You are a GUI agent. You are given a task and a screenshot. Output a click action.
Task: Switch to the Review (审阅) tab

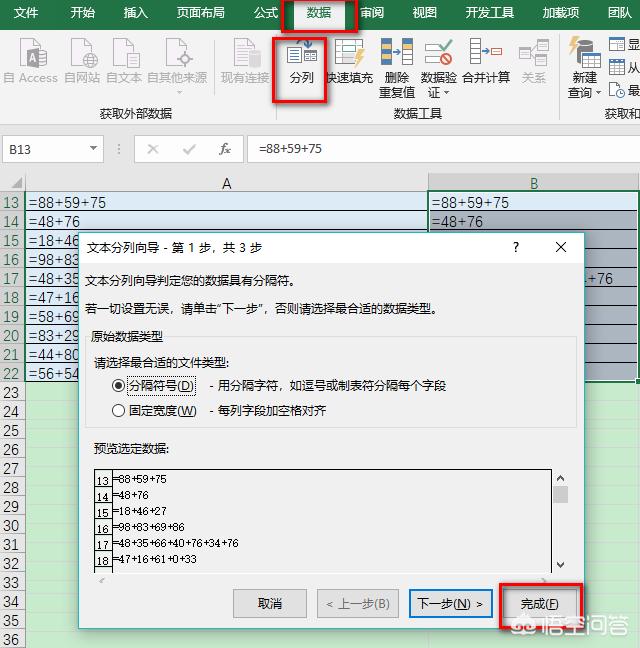pos(372,13)
